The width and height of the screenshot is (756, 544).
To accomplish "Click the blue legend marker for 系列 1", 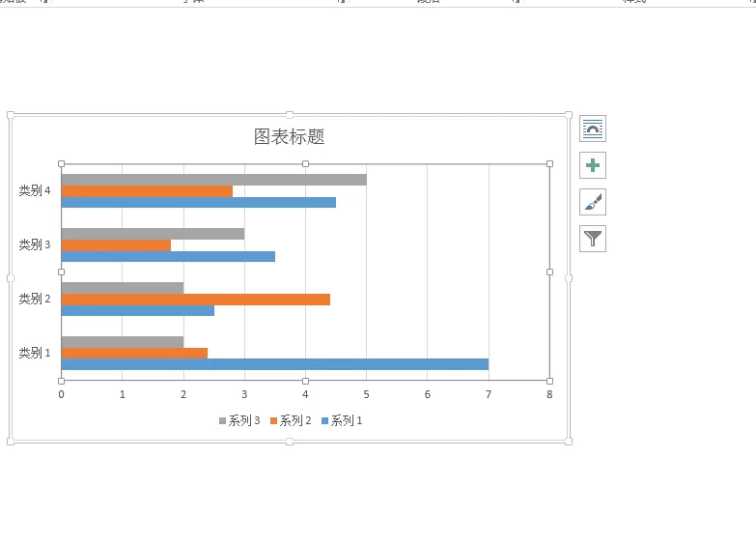I will pyautogui.click(x=324, y=421).
